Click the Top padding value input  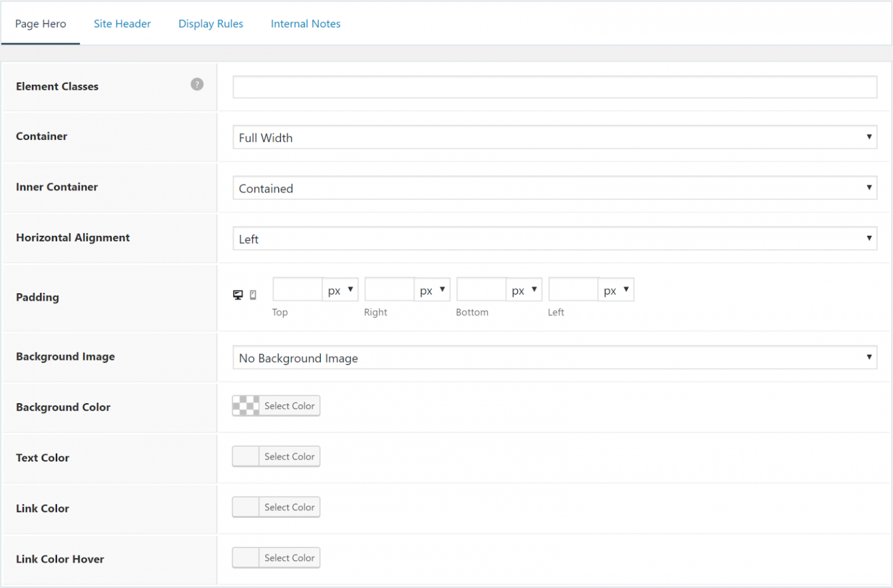pyautogui.click(x=297, y=290)
